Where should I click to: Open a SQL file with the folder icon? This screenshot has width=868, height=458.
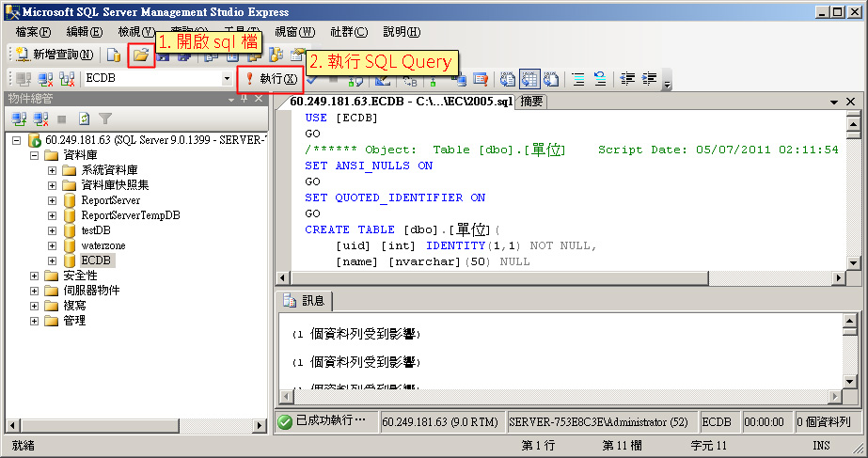point(141,55)
